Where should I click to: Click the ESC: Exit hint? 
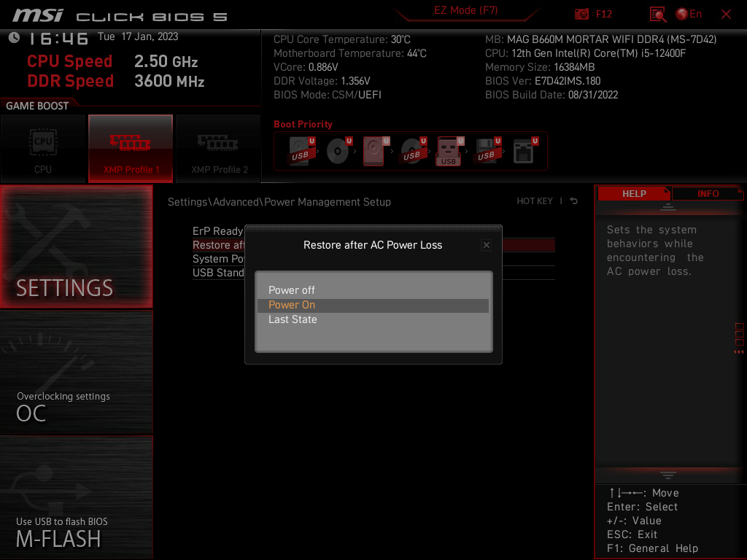click(632, 534)
